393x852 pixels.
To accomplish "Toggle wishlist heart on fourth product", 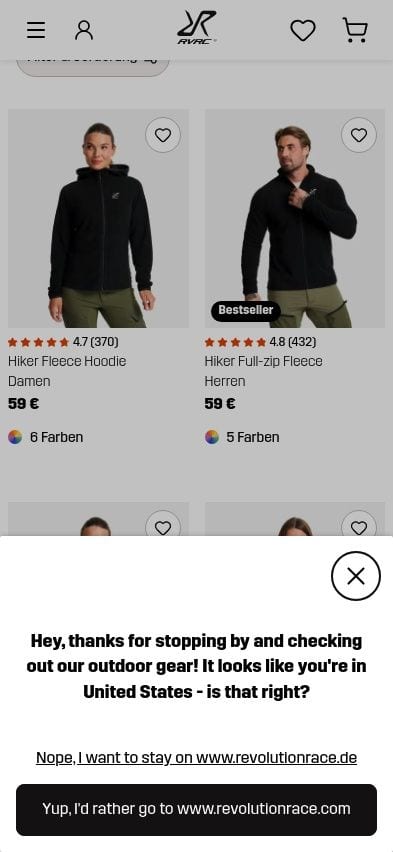I will 359,525.
